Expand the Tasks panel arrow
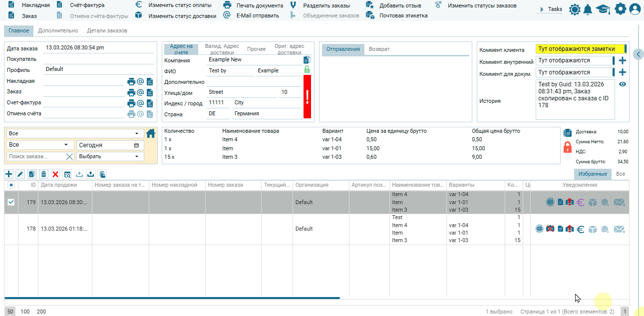This screenshot has width=644, height=316. click(x=542, y=9)
